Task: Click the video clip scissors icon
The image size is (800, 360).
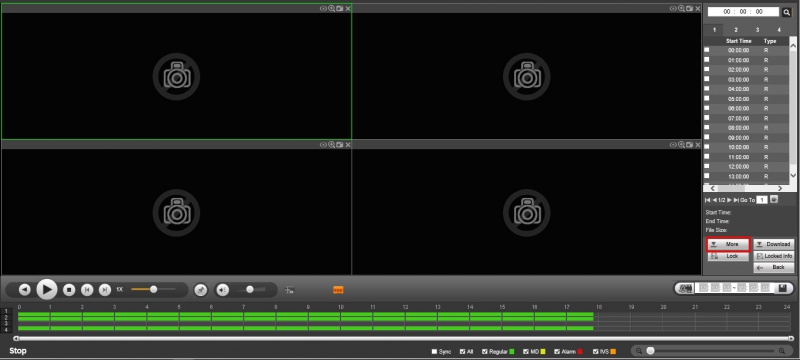Action: click(x=684, y=288)
